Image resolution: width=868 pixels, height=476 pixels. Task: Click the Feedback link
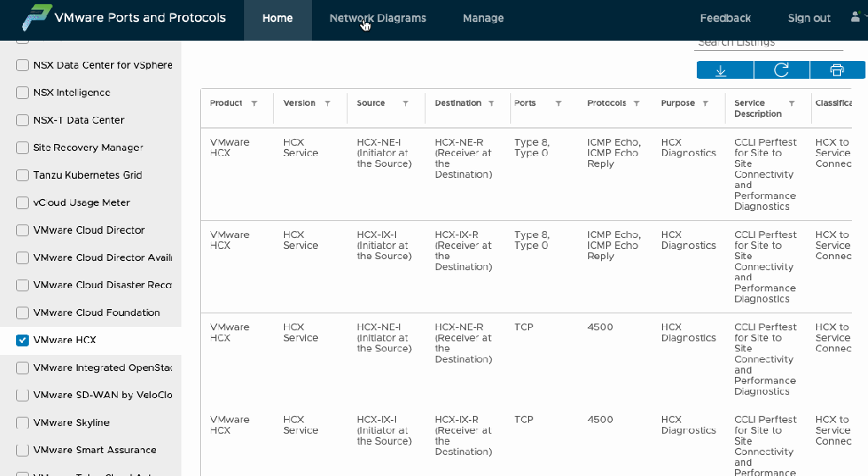725,19
